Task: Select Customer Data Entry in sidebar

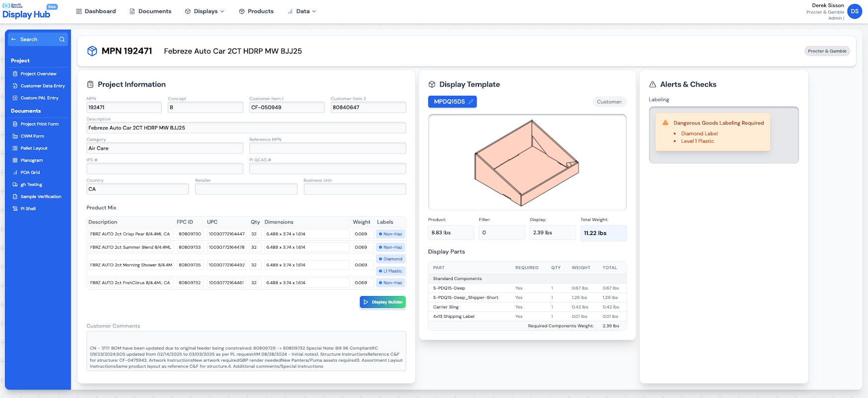Action: pos(42,86)
